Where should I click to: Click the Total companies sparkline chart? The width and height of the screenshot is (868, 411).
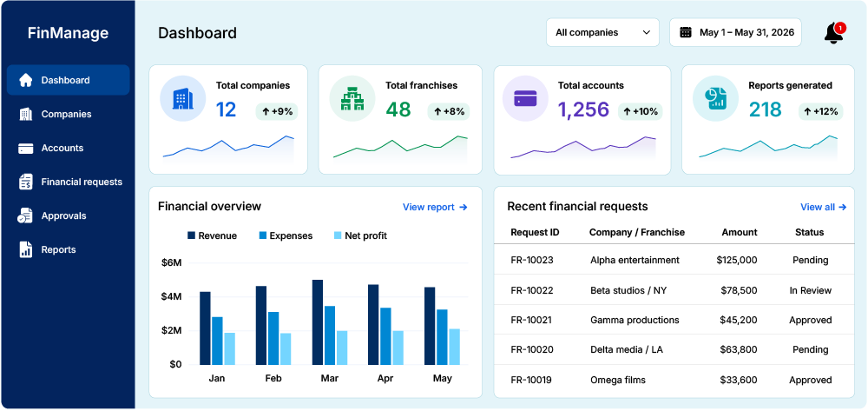coord(228,148)
